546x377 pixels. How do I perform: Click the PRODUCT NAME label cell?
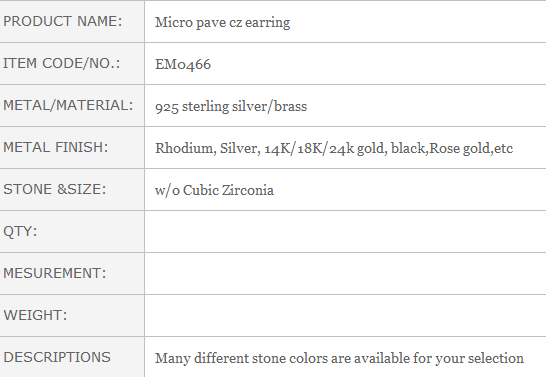pos(72,22)
